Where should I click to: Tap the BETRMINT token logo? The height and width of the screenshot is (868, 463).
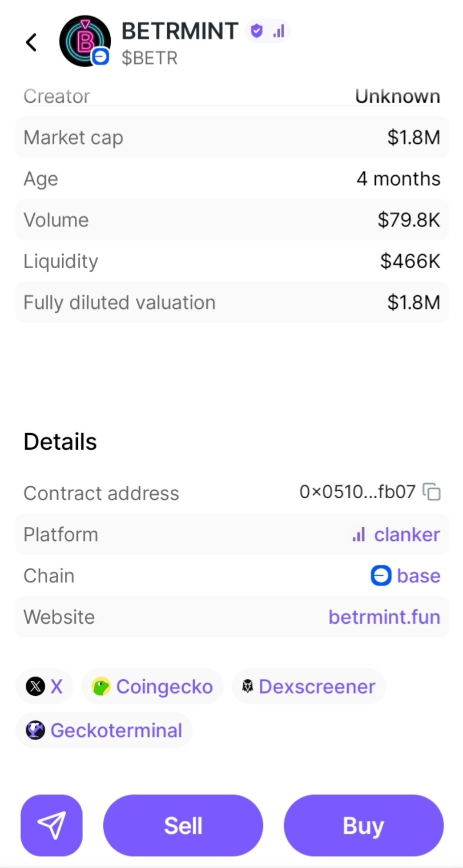click(85, 41)
